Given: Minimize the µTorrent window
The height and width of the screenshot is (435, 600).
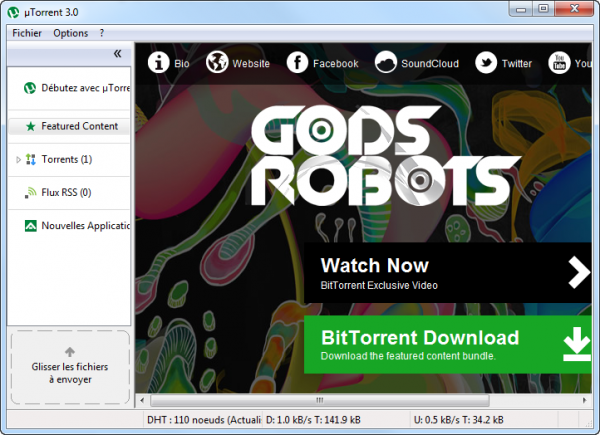Looking at the screenshot, I should coord(521,9).
